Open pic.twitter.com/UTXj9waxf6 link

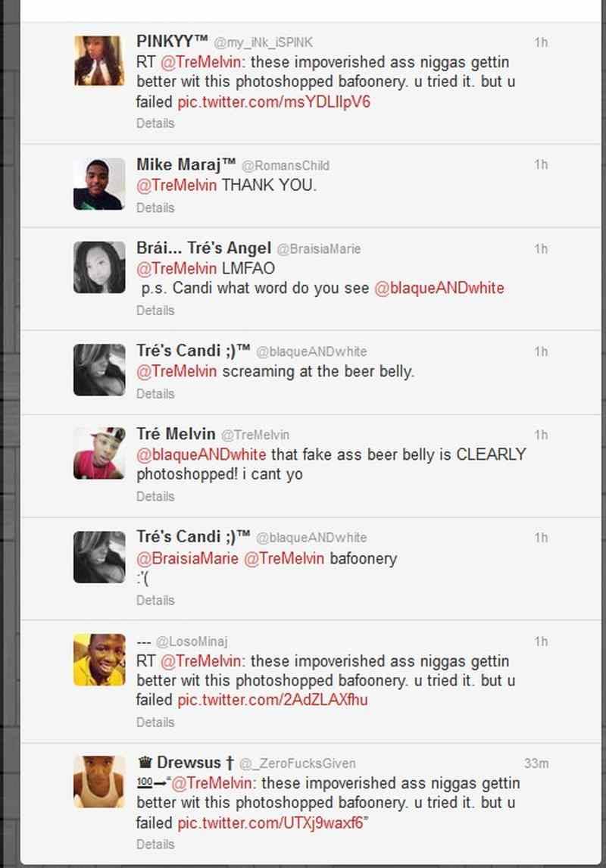[270, 823]
